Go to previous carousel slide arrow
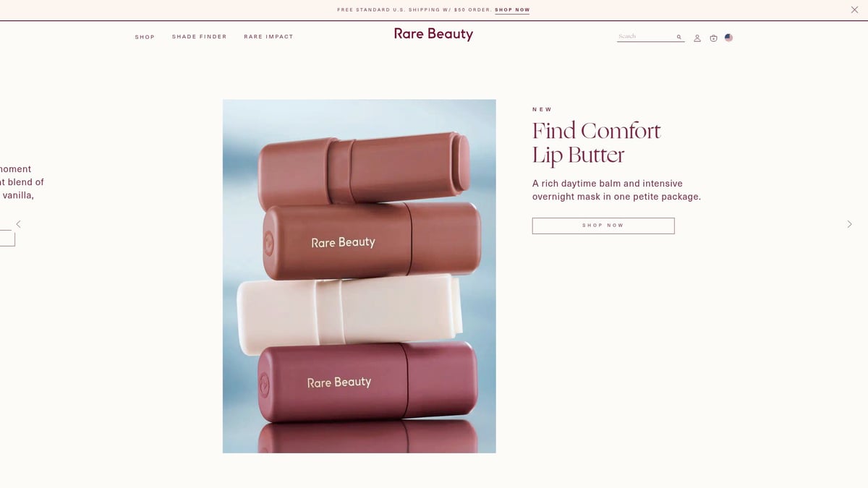 pos(19,224)
